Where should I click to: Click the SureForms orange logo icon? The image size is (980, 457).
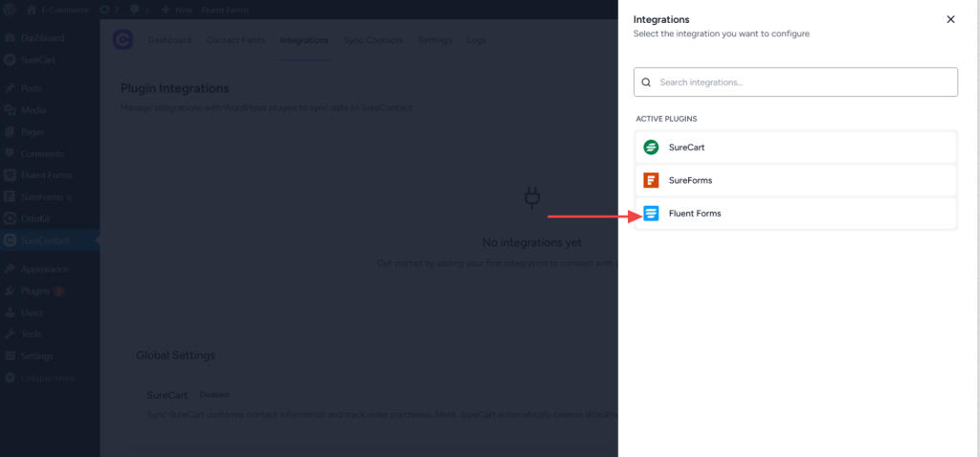click(651, 180)
